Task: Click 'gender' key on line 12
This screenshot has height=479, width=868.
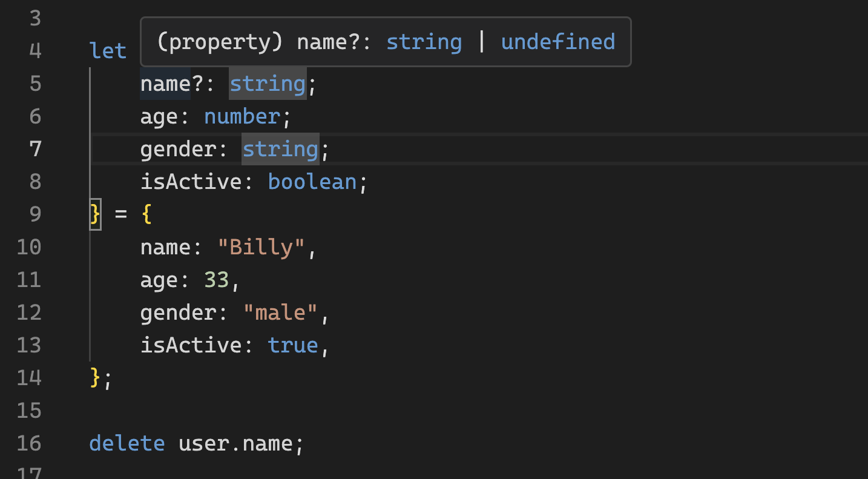Action: (178, 312)
